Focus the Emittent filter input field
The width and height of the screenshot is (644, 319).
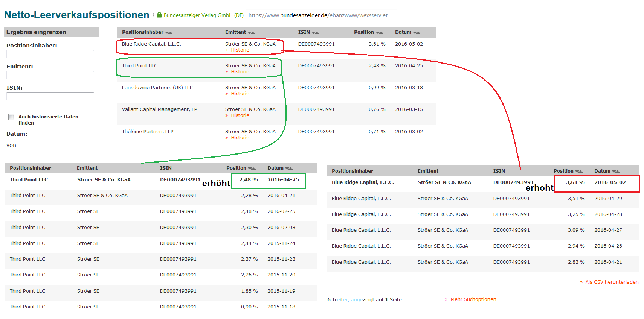click(50, 75)
